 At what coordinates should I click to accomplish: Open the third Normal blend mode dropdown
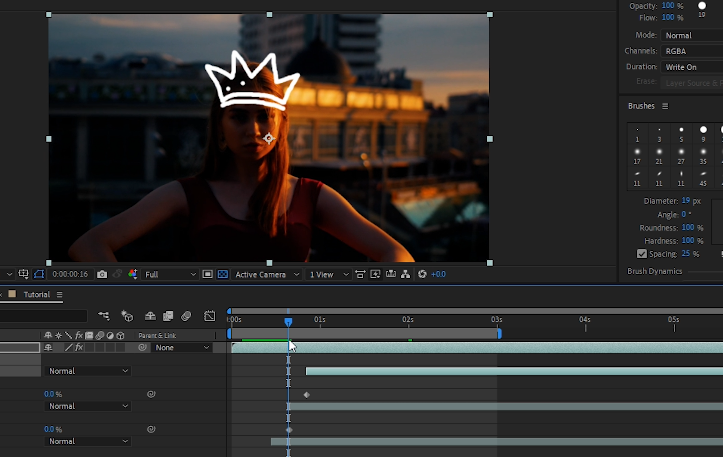tap(88, 441)
